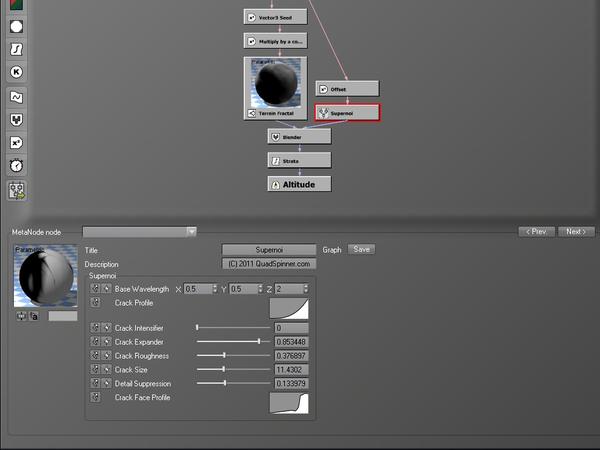Screen dimensions: 600x450
Task: Click the Base Wavelength Y value field
Action: point(244,289)
